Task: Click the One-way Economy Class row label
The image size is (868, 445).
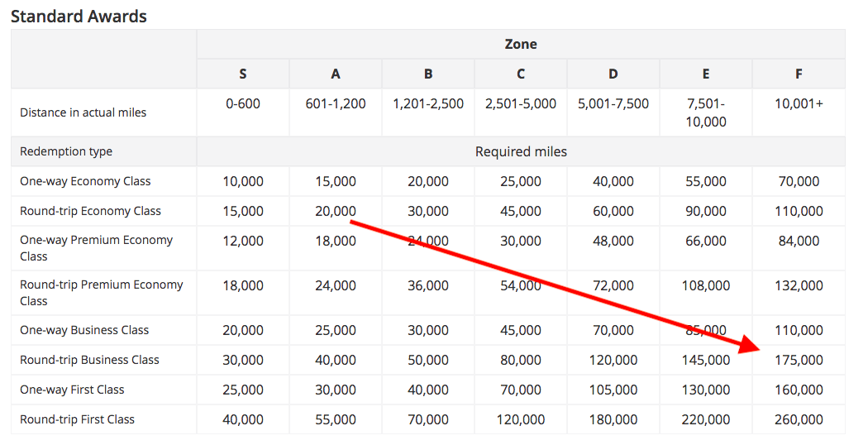Action: [85, 181]
